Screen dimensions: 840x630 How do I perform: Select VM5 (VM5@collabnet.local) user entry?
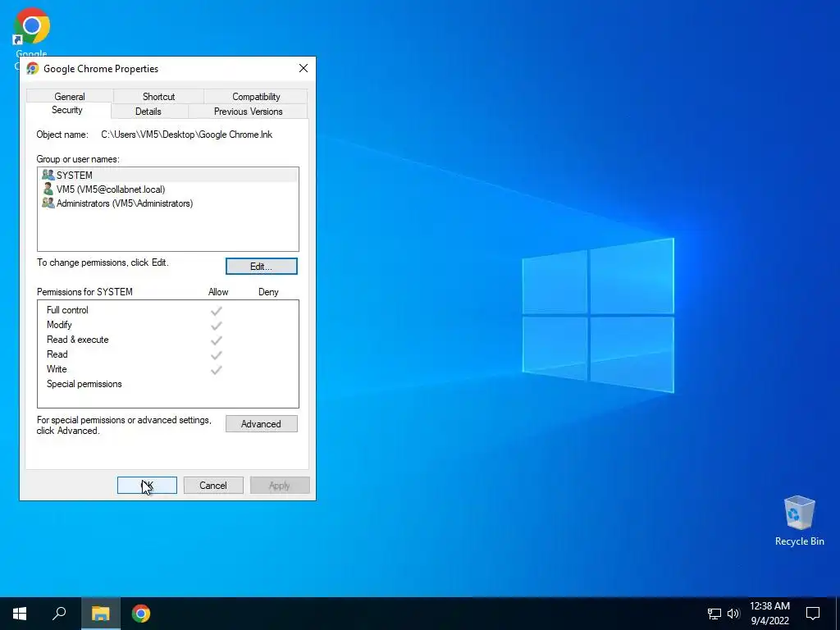(167, 189)
